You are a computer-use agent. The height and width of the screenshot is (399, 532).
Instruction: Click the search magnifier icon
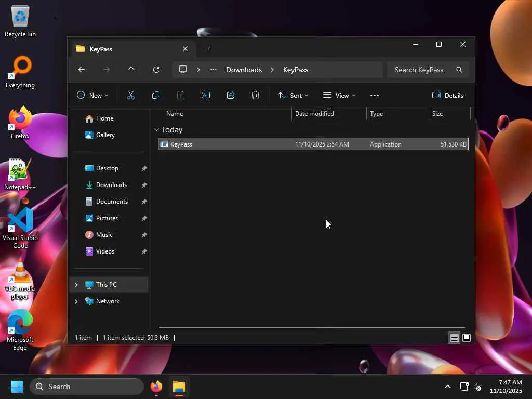[459, 70]
